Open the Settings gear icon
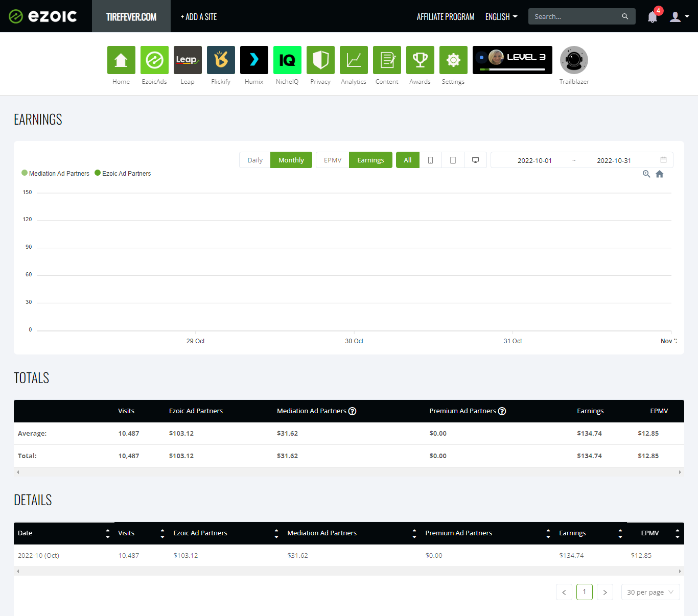Screen dimensions: 698x616 tap(453, 60)
